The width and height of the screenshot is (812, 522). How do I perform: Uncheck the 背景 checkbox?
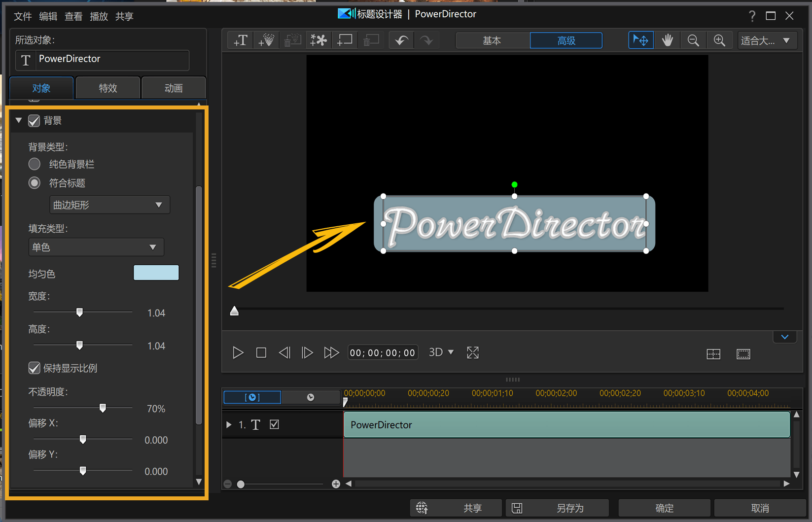(34, 121)
